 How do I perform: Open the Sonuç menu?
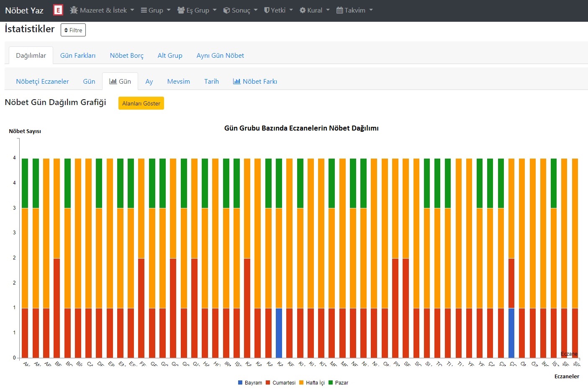point(240,10)
